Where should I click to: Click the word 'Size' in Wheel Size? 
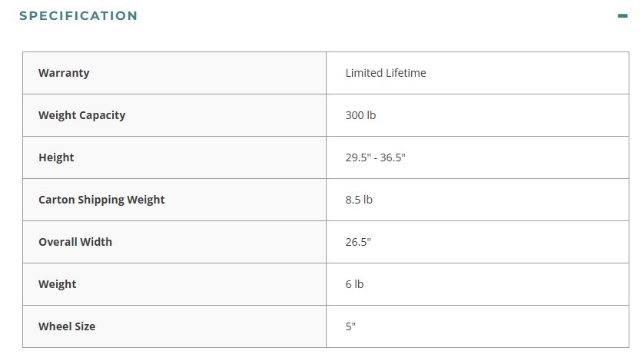85,326
